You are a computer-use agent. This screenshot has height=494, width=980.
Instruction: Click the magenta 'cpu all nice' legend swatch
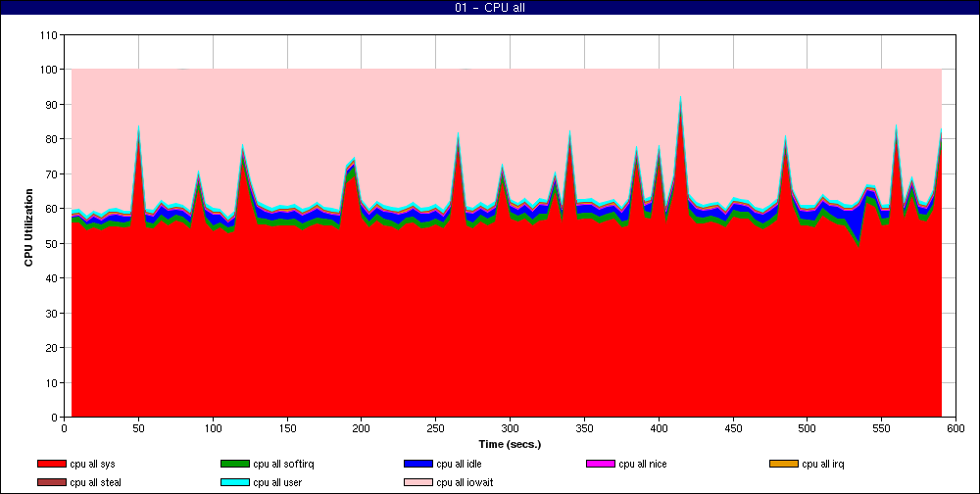click(600, 464)
